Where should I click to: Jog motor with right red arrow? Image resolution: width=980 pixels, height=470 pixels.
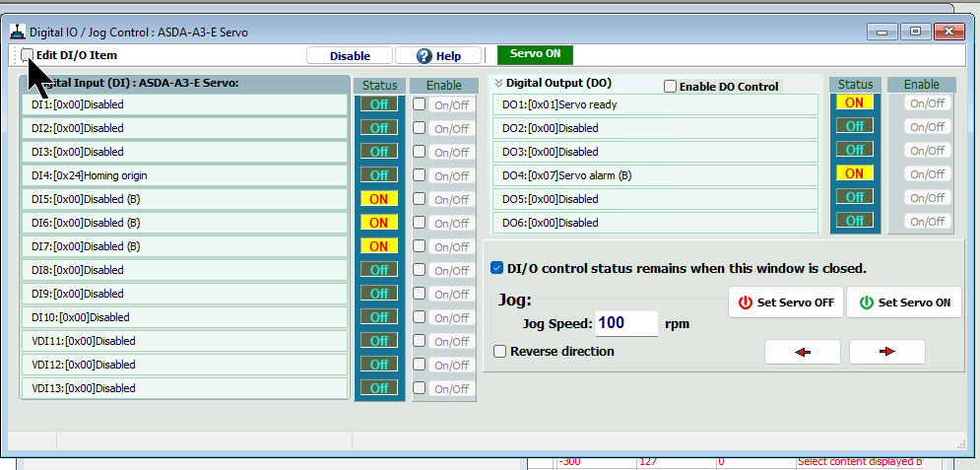click(x=886, y=352)
